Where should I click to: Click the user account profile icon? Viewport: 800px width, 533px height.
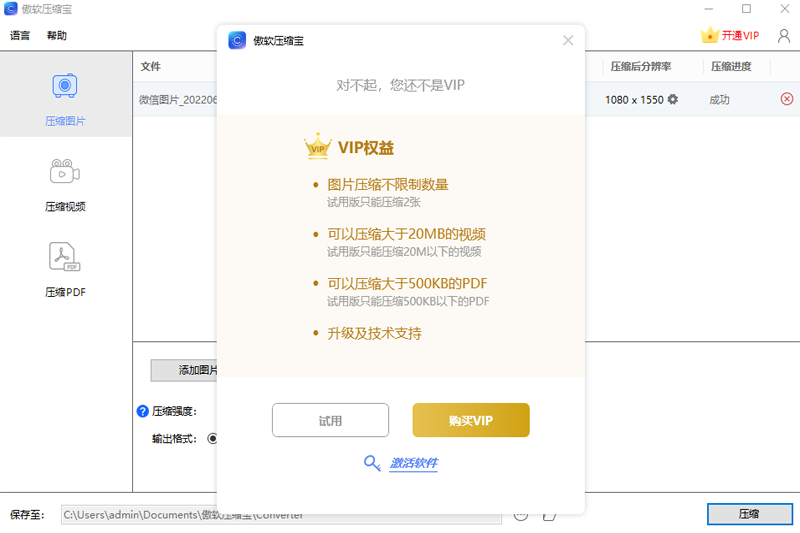pos(783,36)
